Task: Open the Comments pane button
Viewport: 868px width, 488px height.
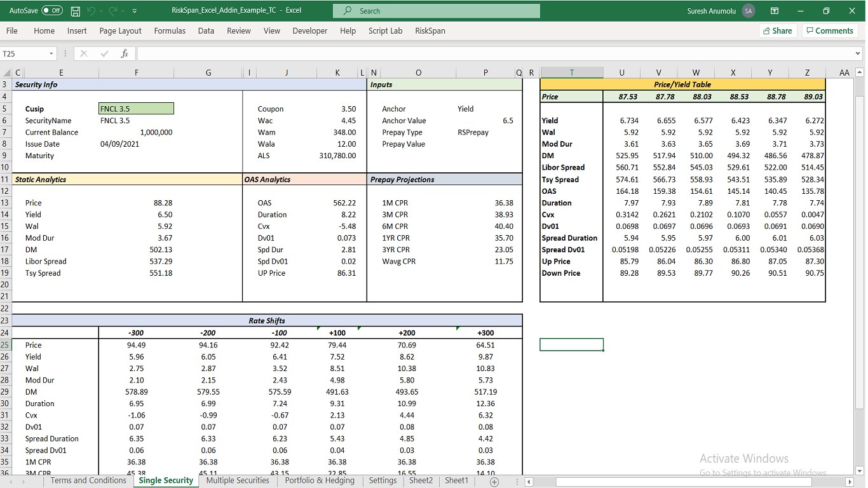Action: point(830,30)
